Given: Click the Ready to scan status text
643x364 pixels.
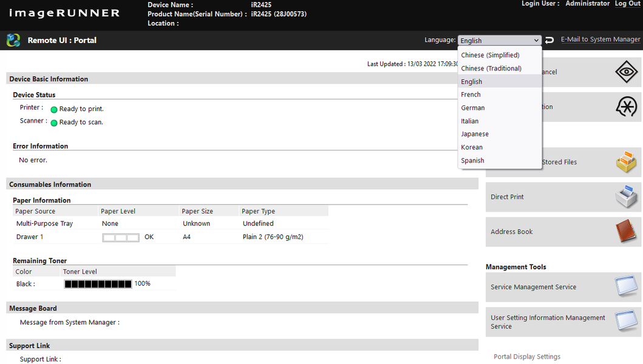Looking at the screenshot, I should (x=81, y=122).
